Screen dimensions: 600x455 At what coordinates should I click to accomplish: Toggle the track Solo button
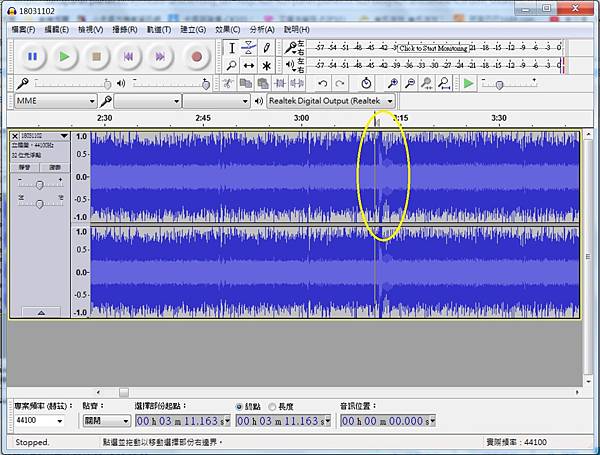(55, 167)
